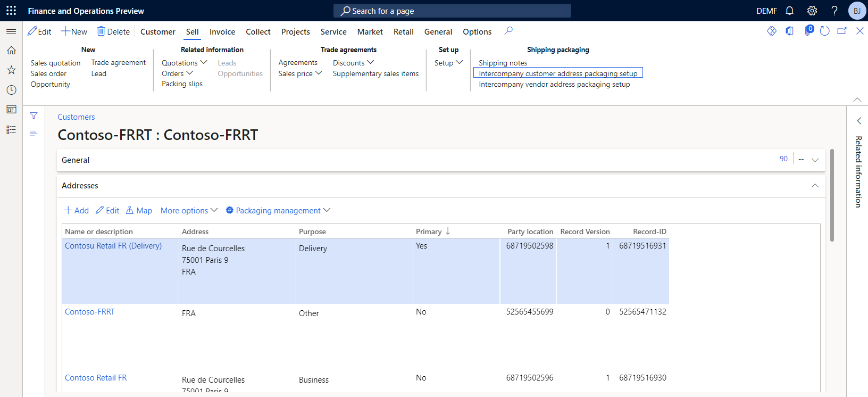Click the Search for a page box
Image resolution: width=868 pixels, height=397 pixels.
pos(452,11)
